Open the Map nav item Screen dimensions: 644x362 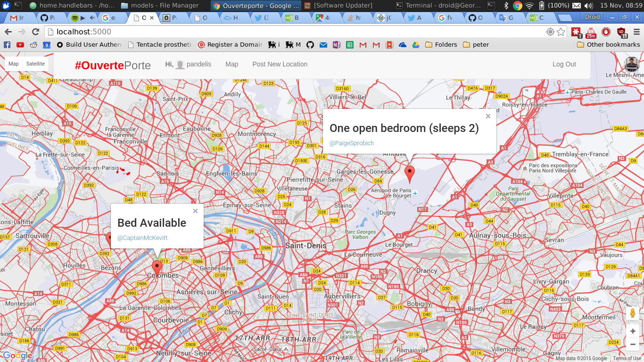click(231, 64)
